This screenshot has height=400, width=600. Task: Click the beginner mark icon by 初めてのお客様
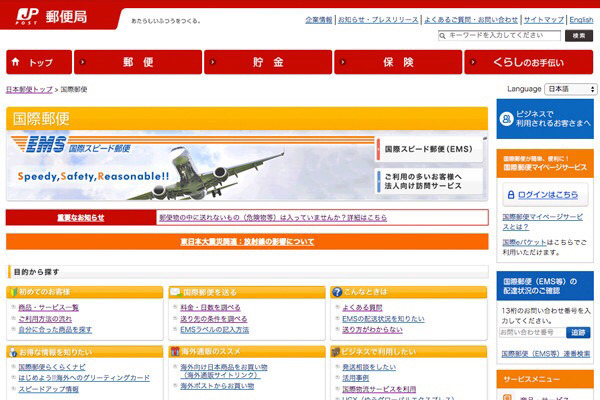point(13,292)
